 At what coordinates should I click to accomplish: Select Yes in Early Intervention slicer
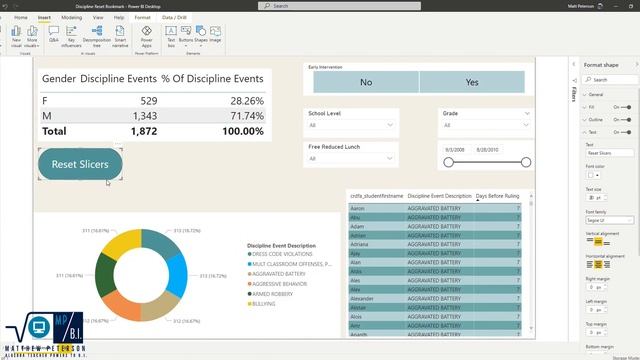tap(472, 82)
